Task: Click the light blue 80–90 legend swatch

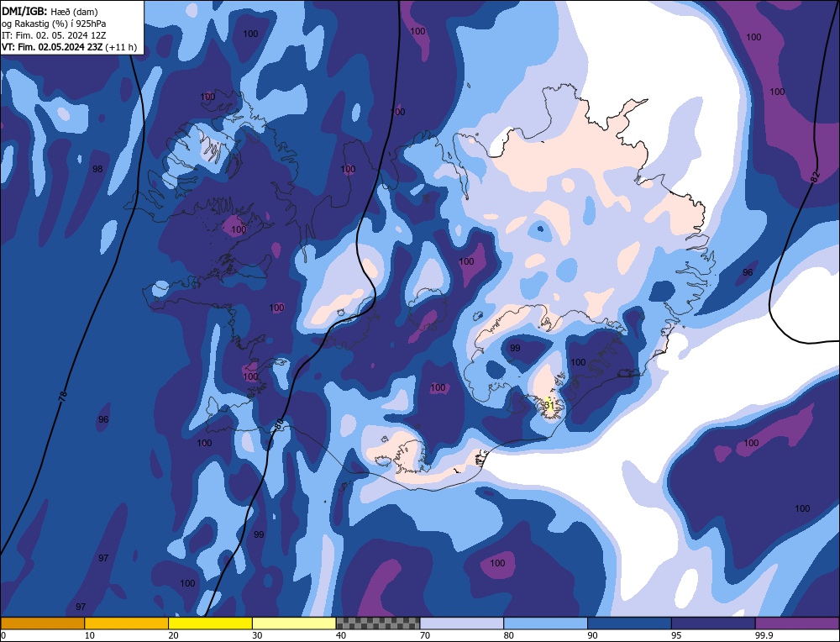Action: (x=546, y=624)
